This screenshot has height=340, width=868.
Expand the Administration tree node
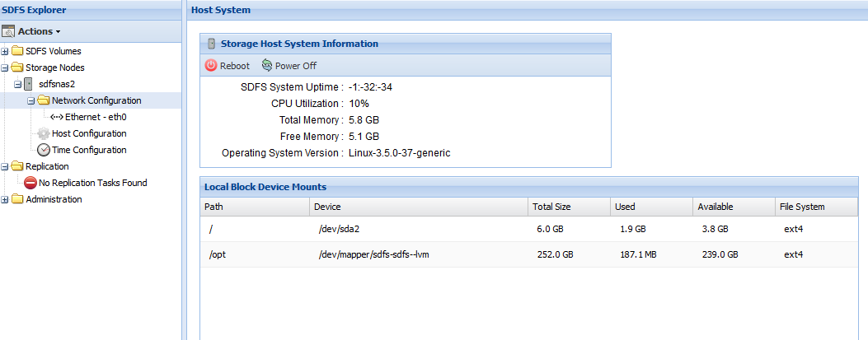(5, 199)
